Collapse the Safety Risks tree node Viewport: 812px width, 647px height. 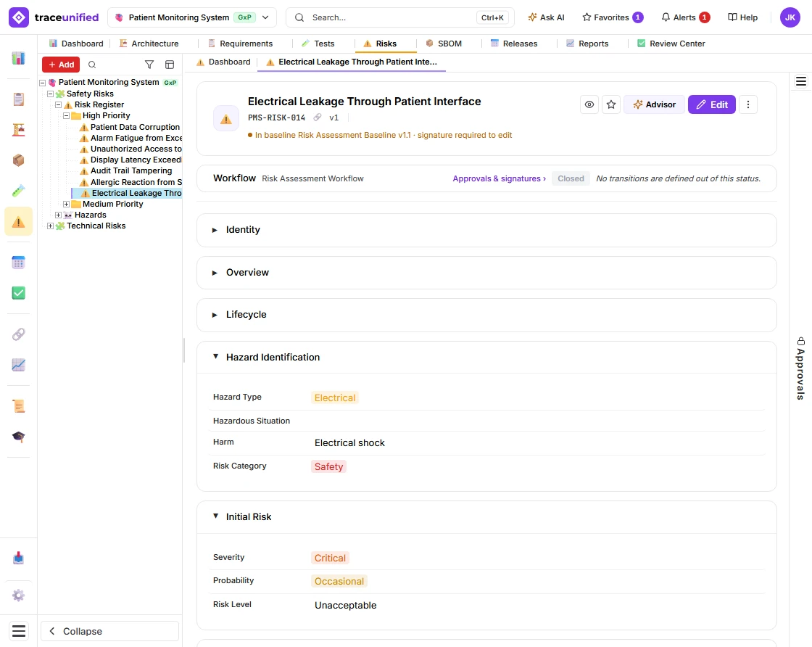[x=50, y=94]
